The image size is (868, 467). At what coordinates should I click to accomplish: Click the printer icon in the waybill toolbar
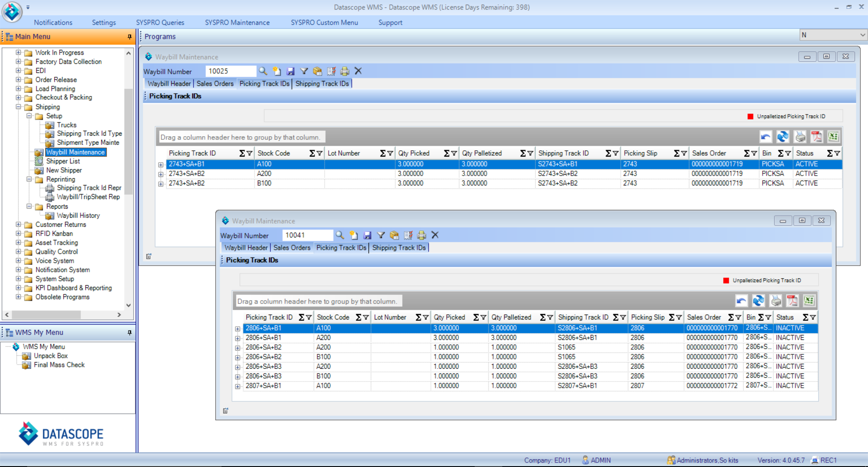tap(344, 71)
